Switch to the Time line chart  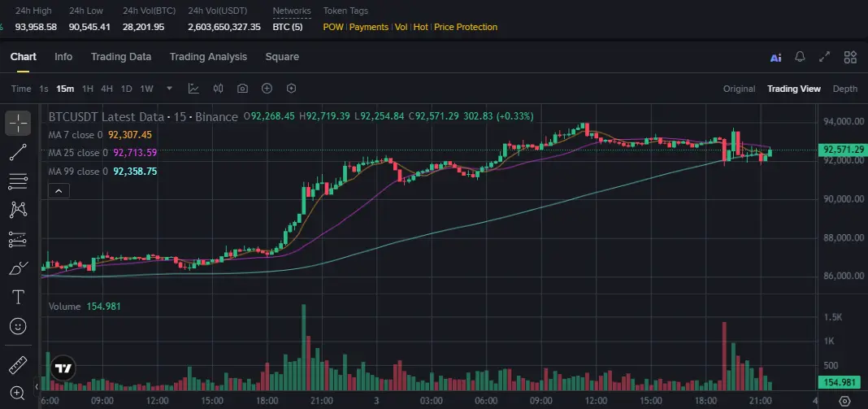point(21,89)
